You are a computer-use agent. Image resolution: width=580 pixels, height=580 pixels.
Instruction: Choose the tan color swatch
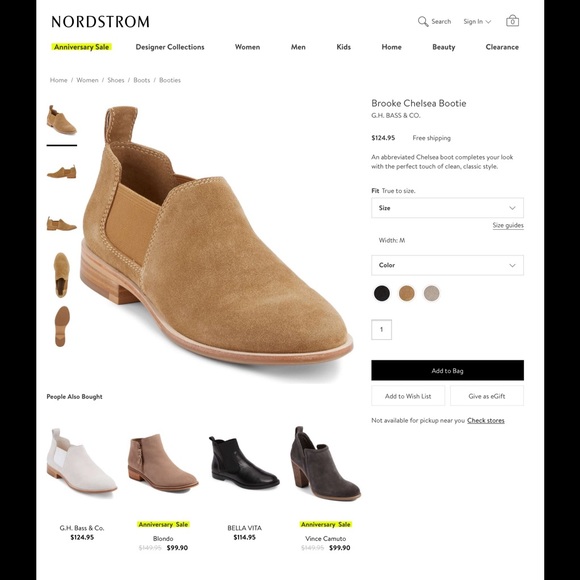[x=407, y=293]
